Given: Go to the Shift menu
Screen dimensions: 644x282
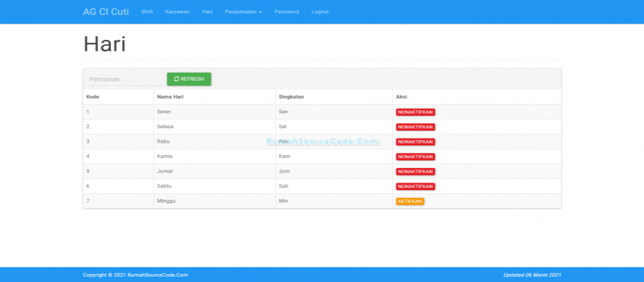Looking at the screenshot, I should (147, 12).
